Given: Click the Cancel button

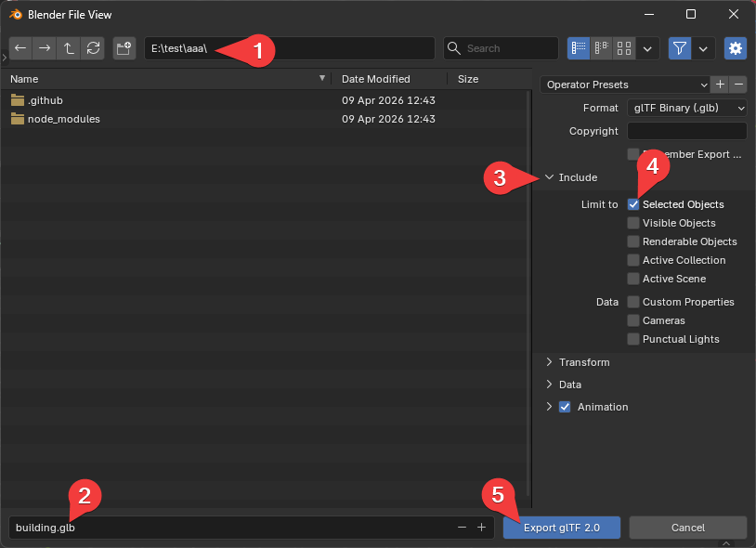Looking at the screenshot, I should tap(687, 528).
